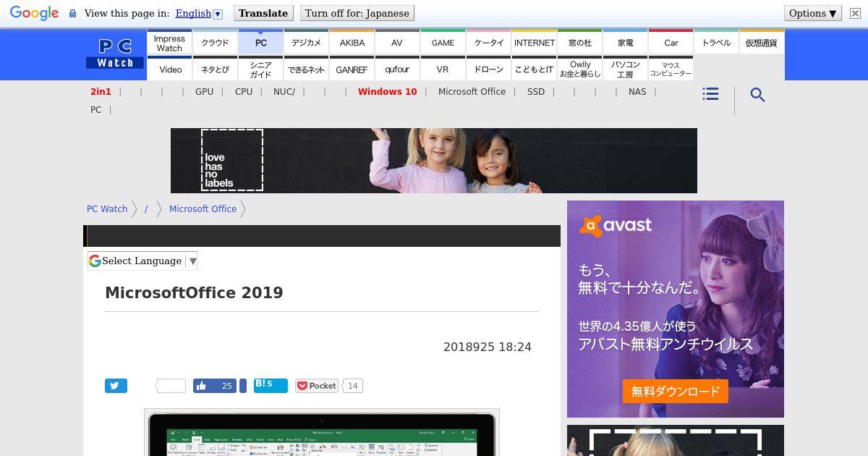This screenshot has width=868, height=456.
Task: Click PC Watch breadcrumb link
Action: pos(107,208)
